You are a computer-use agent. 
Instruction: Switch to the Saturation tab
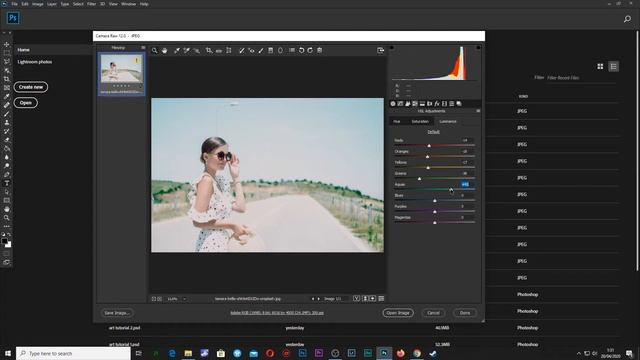click(420, 122)
